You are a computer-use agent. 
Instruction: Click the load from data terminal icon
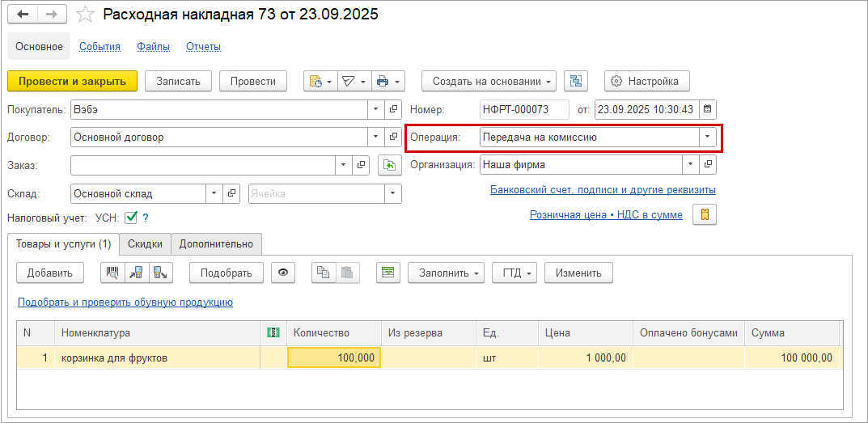tap(137, 273)
